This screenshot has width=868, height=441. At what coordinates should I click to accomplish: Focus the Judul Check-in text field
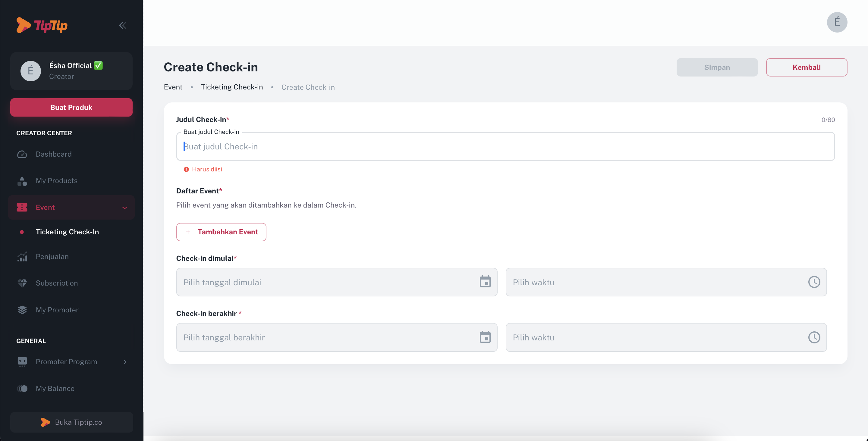[505, 147]
